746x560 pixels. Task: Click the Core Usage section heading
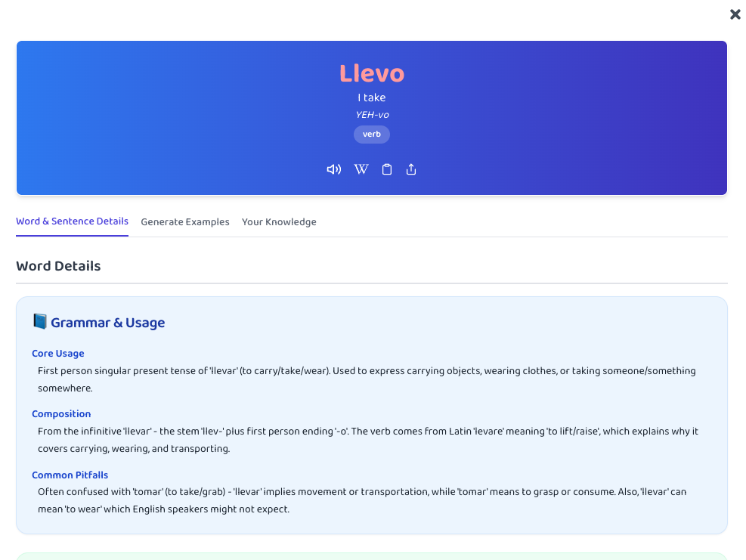[x=58, y=353]
